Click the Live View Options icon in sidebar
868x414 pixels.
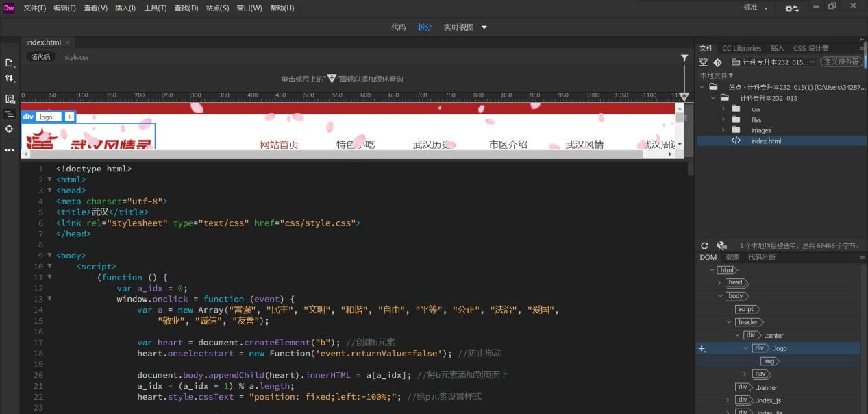10,99
